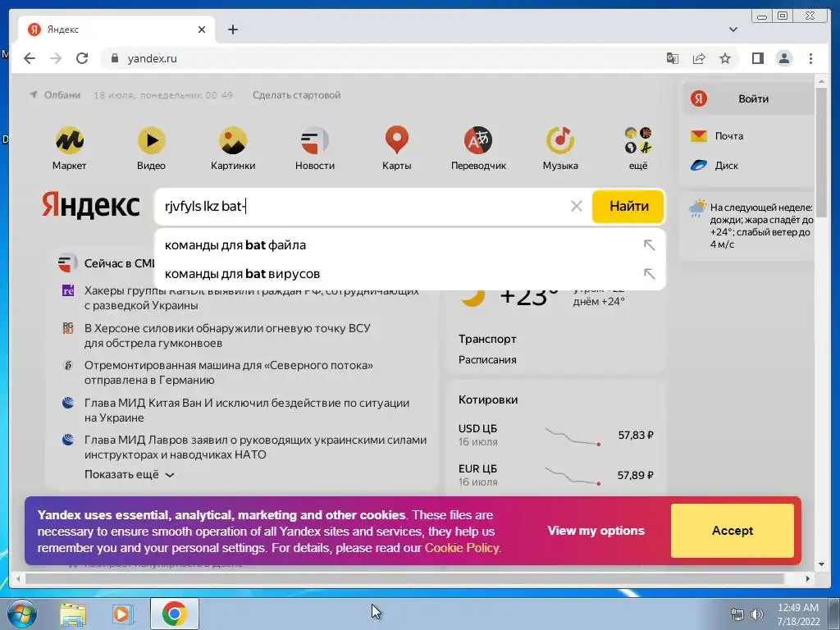
Task: Open the Маркет service icon
Action: click(69, 141)
